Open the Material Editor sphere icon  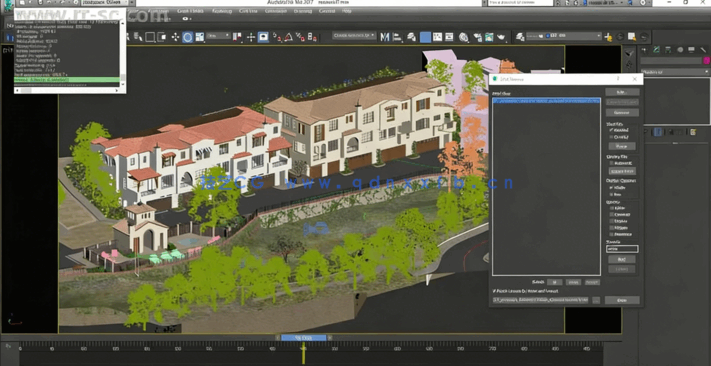point(463,37)
